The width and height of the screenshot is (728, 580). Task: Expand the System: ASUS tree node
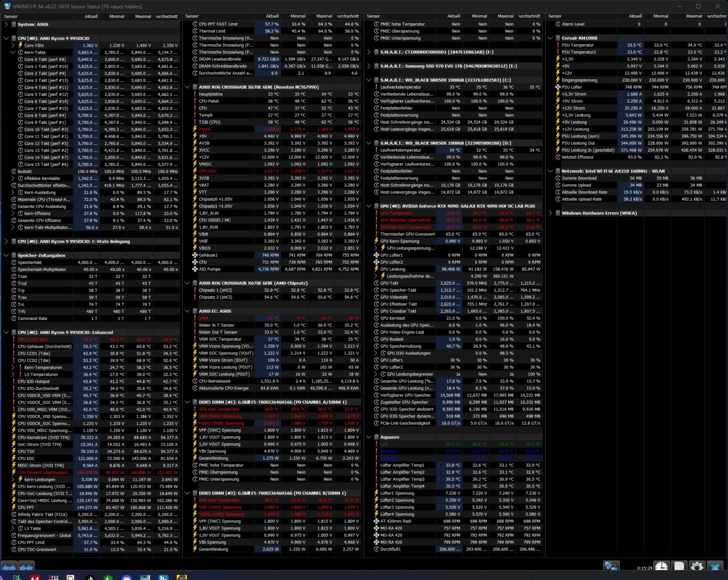click(x=6, y=24)
